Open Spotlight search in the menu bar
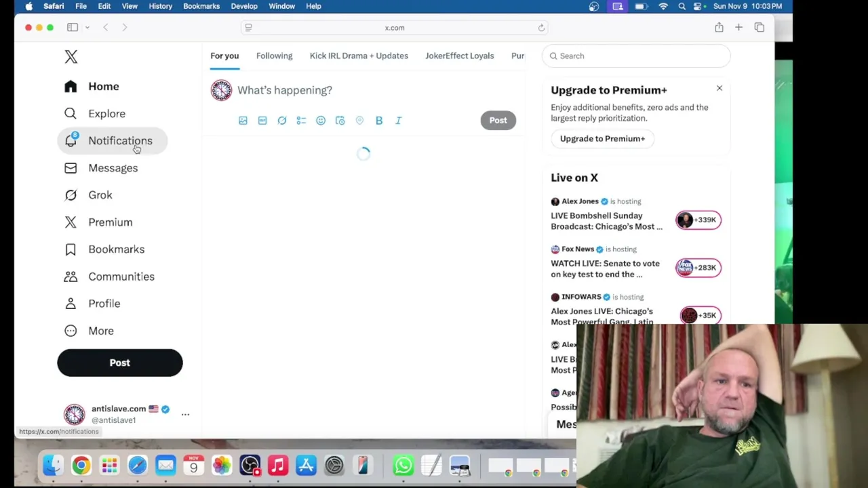Screen dimensions: 868x488 click(682, 6)
